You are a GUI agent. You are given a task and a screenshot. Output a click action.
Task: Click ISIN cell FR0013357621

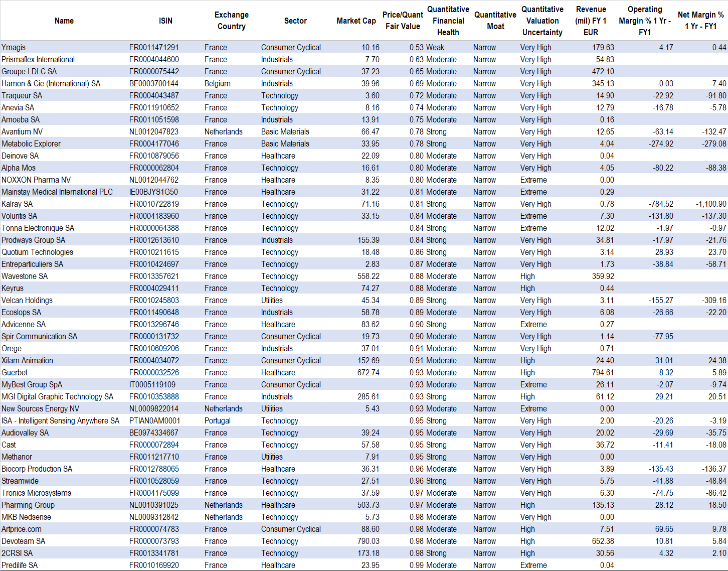coord(154,276)
